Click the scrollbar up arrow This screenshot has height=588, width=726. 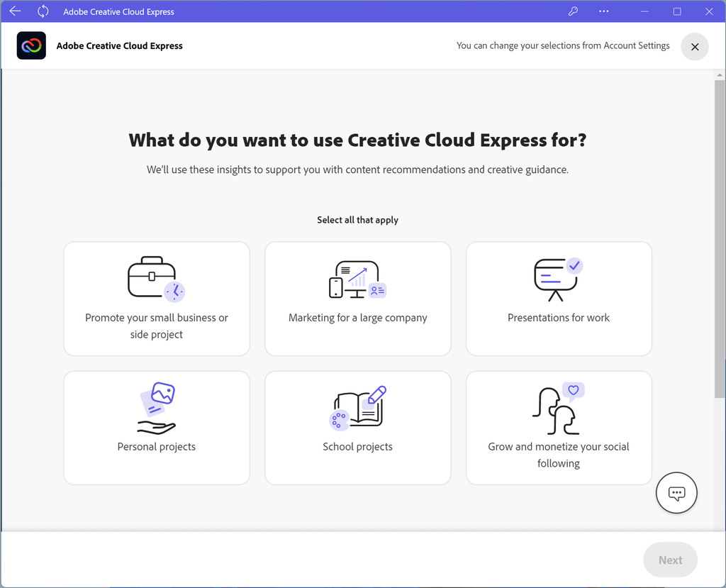[720, 74]
